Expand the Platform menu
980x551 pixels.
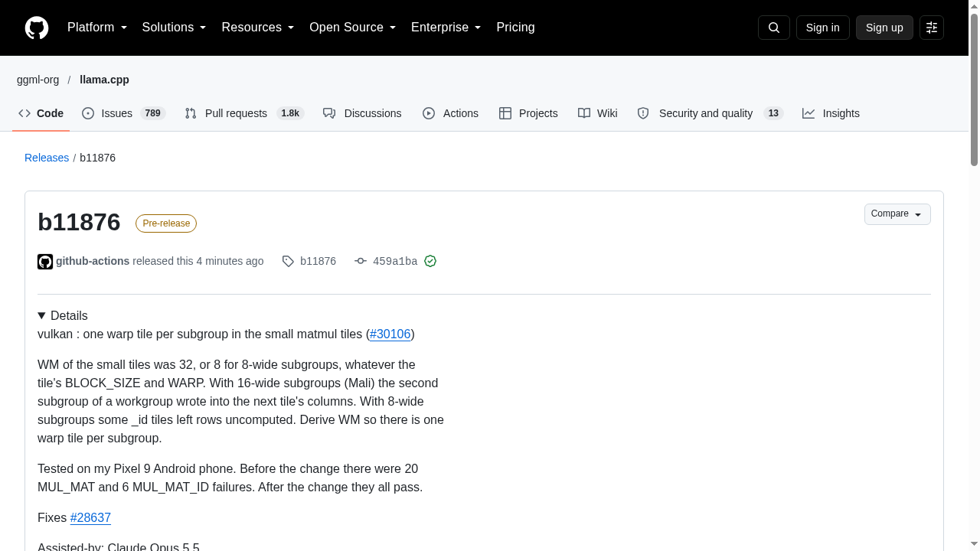click(97, 28)
